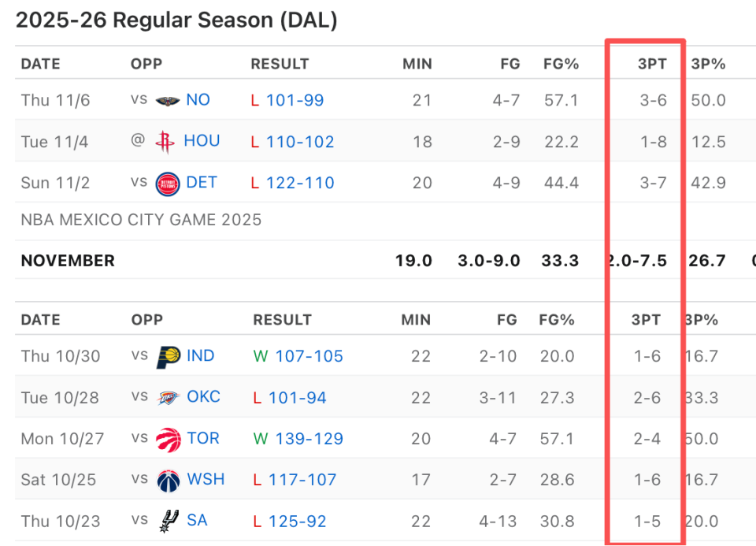Screen dimensions: 756x546
Task: Click the San Antonio Spurs logo
Action: (x=168, y=521)
